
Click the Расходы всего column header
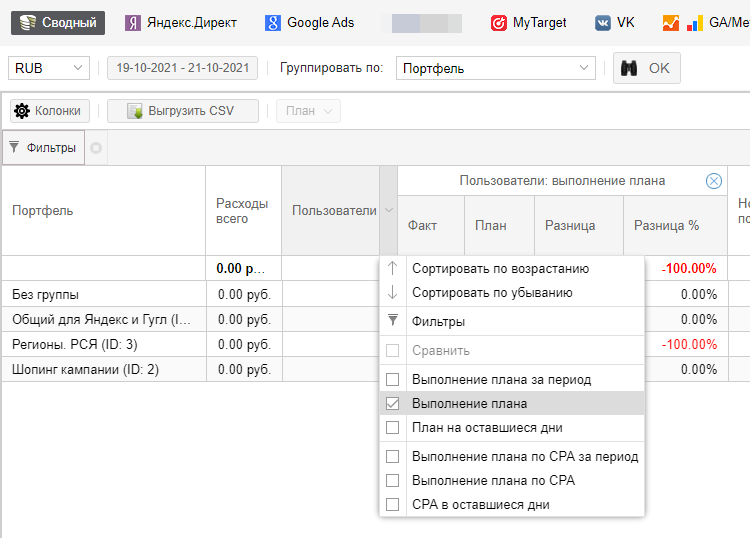243,210
